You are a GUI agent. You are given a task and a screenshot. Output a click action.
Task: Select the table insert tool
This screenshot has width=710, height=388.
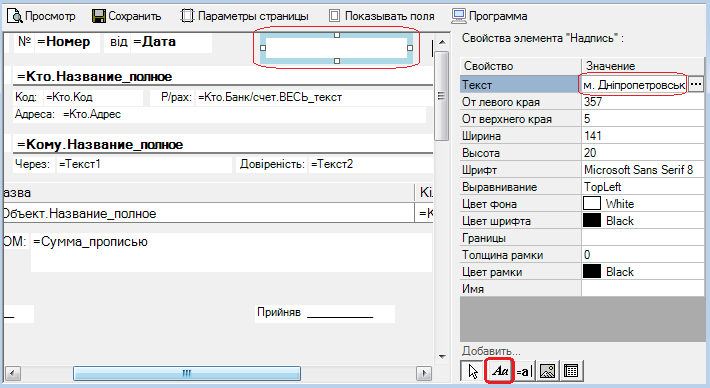tap(571, 371)
